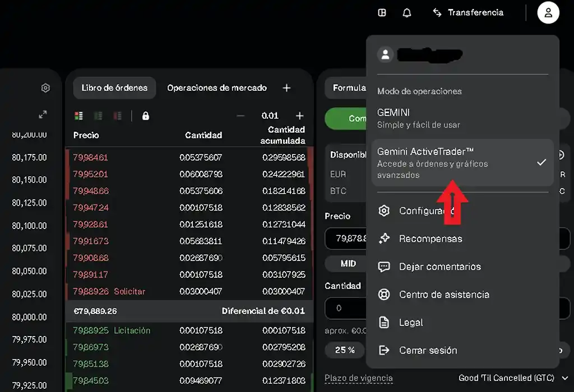The image size is (574, 392).
Task: Decrease the 0.01 price grouping
Action: (x=240, y=116)
